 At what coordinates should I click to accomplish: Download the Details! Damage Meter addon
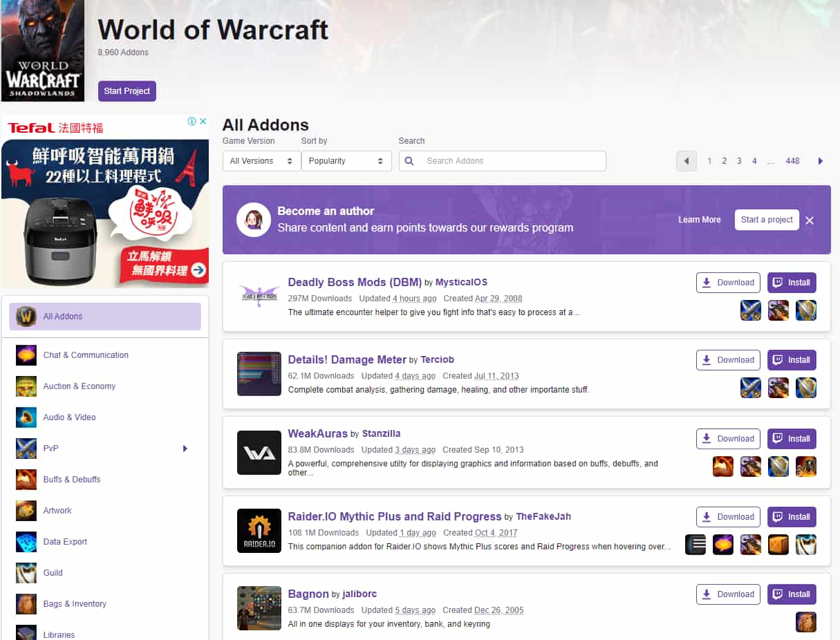pyautogui.click(x=728, y=360)
